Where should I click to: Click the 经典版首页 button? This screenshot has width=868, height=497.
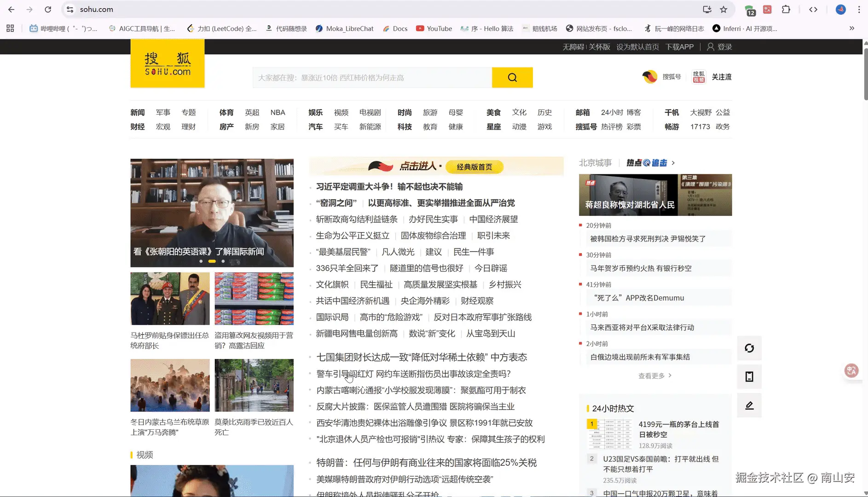click(475, 167)
